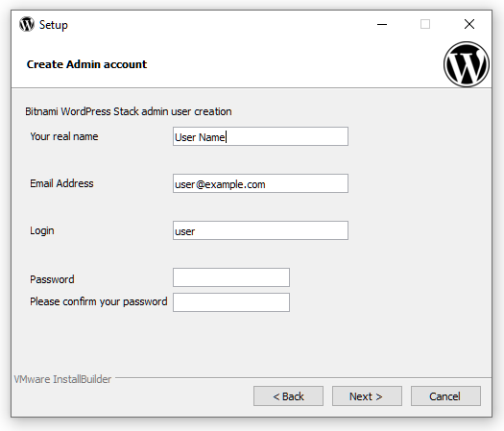Click the empty Password field
The width and height of the screenshot is (504, 431).
click(231, 277)
